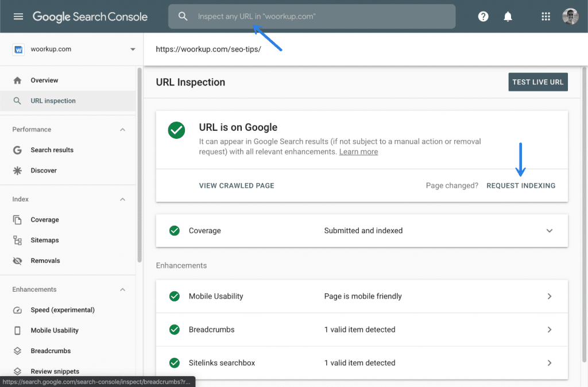Click the inspected URL https://woorkup.com/seo-tips/
The height and width of the screenshot is (387, 588).
point(208,49)
